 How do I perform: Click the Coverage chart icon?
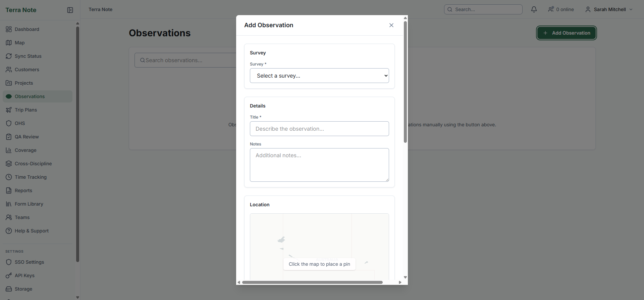point(9,150)
